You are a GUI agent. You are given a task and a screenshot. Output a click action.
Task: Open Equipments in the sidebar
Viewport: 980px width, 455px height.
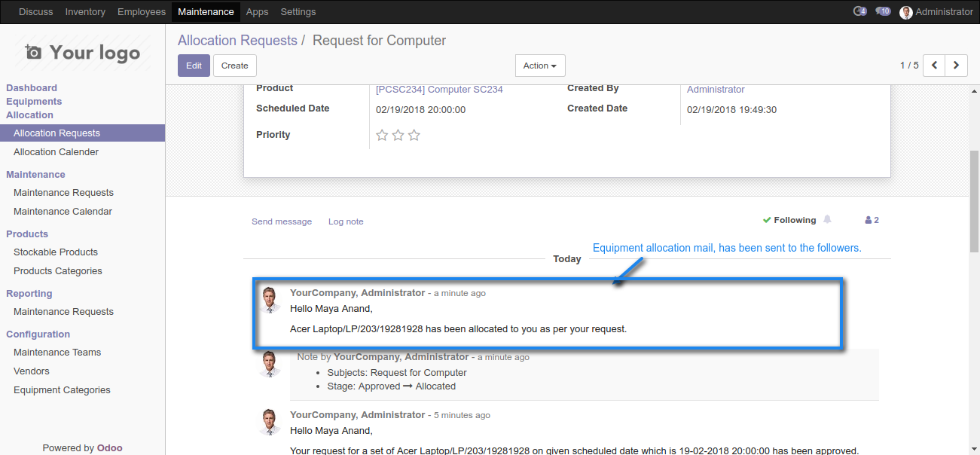34,102
